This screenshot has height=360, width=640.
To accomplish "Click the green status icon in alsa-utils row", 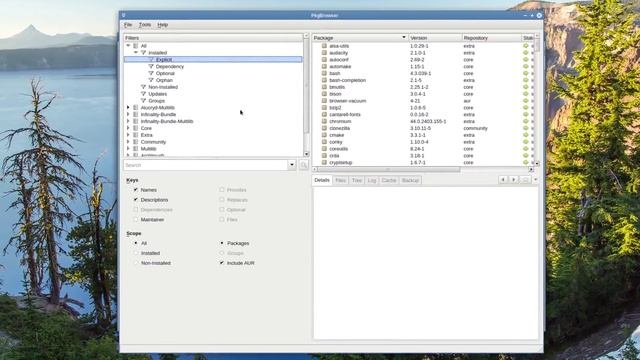I will (x=526, y=46).
